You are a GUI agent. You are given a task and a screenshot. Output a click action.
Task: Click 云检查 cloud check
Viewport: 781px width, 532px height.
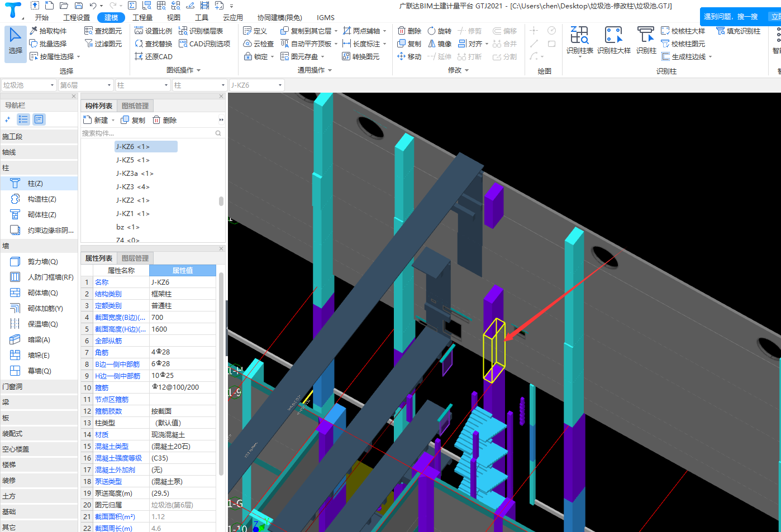259,44
